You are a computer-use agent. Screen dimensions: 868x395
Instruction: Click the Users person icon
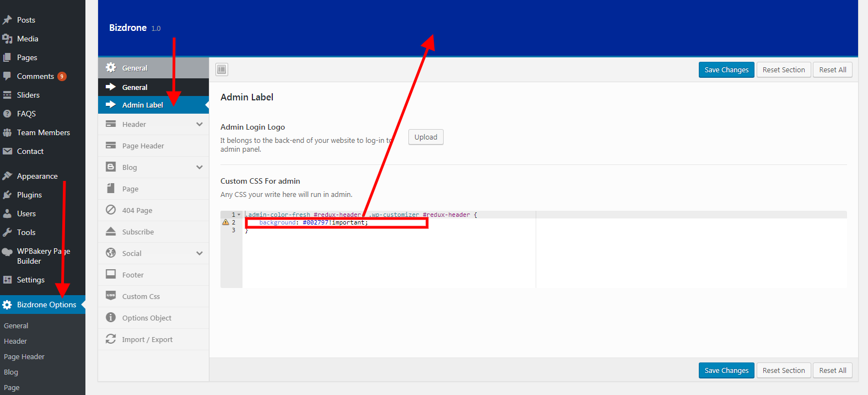tap(7, 213)
